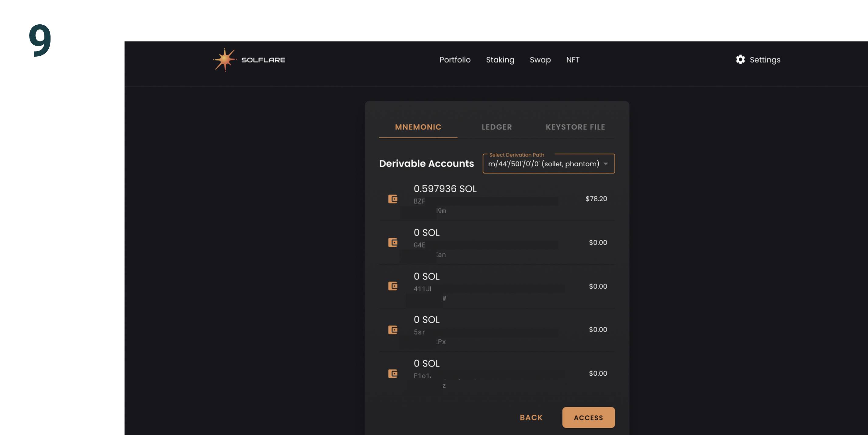Switch to the Ledger tab
The height and width of the screenshot is (435, 868).
point(496,127)
